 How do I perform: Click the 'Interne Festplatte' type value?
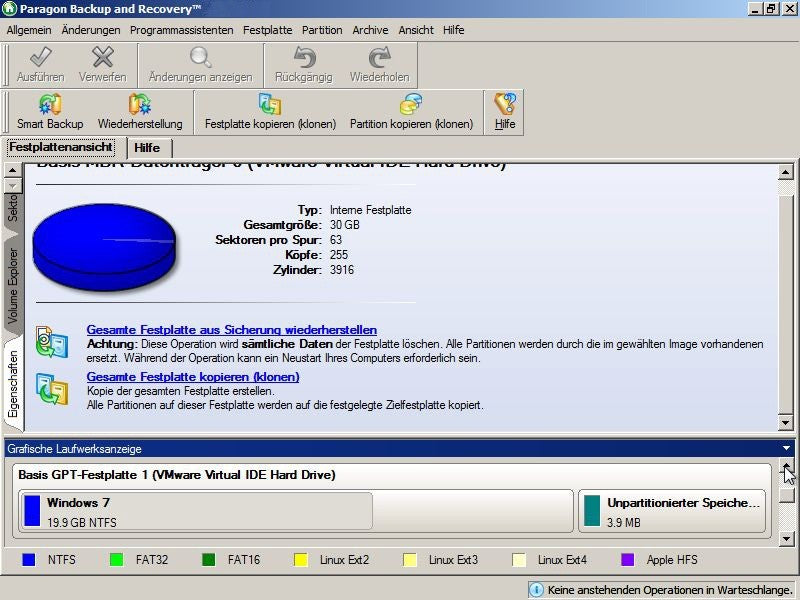click(370, 210)
